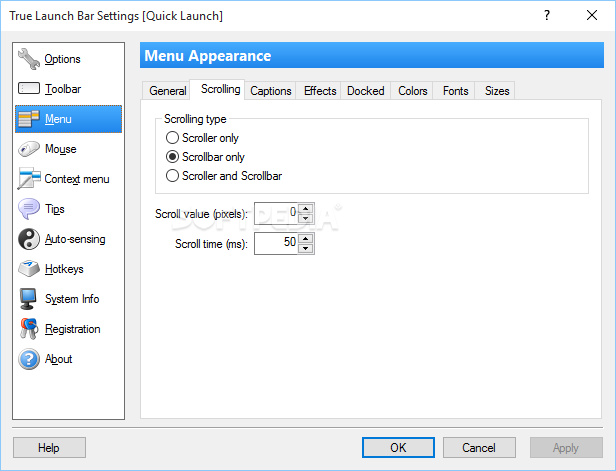Screen dimensions: 616x471
Task: Click the Options wrench icon
Action: tap(29, 59)
